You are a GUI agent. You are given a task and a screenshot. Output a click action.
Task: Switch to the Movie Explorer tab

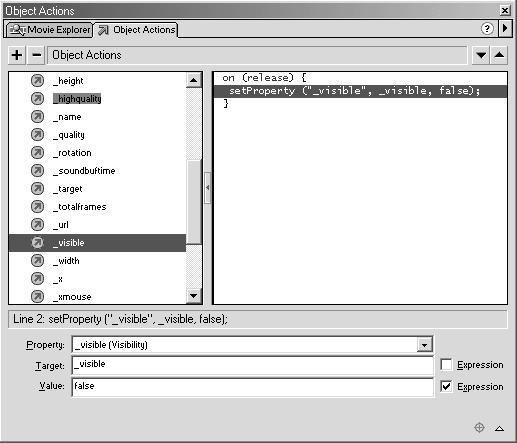pos(49,30)
